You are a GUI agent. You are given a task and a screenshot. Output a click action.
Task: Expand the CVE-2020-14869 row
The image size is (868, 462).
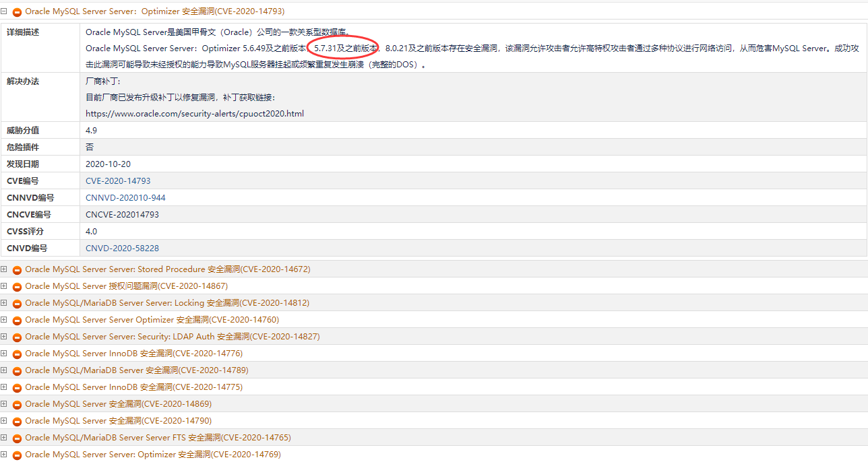(x=4, y=404)
